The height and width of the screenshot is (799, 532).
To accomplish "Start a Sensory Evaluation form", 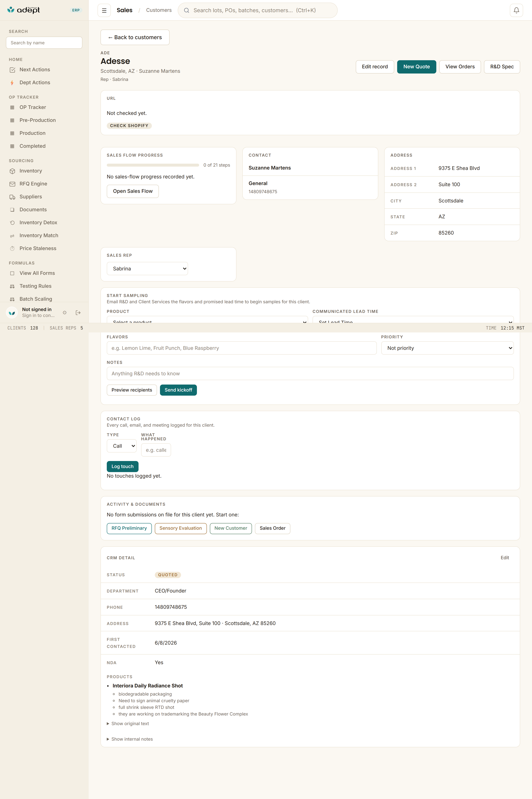I will pos(180,528).
